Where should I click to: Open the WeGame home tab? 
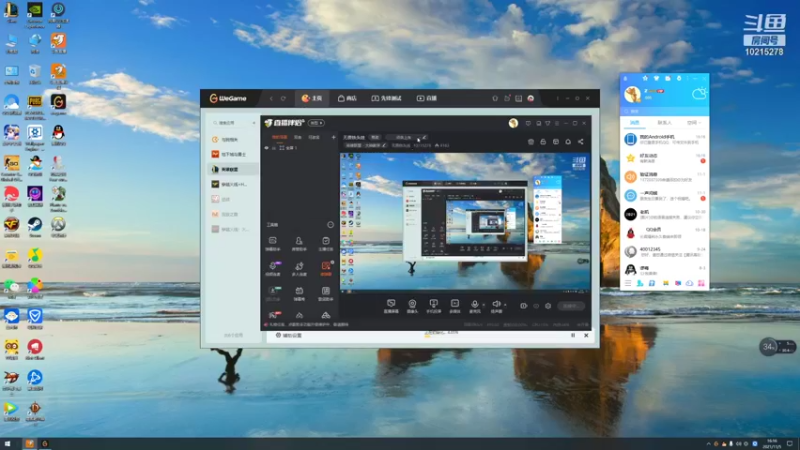point(312,98)
